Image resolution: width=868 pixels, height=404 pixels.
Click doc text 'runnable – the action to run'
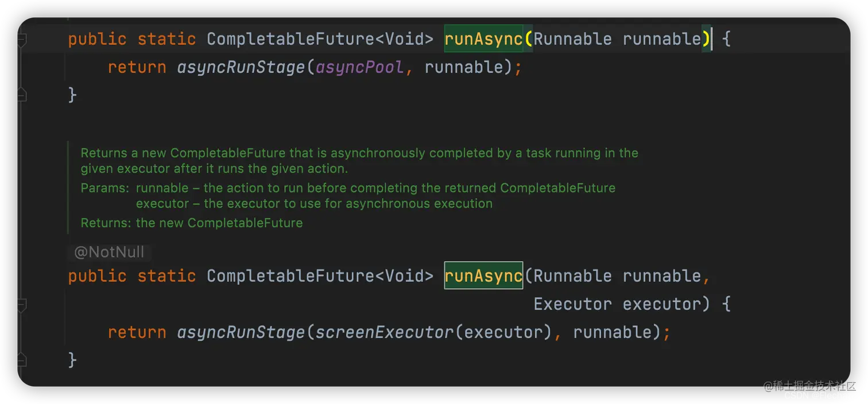(375, 188)
